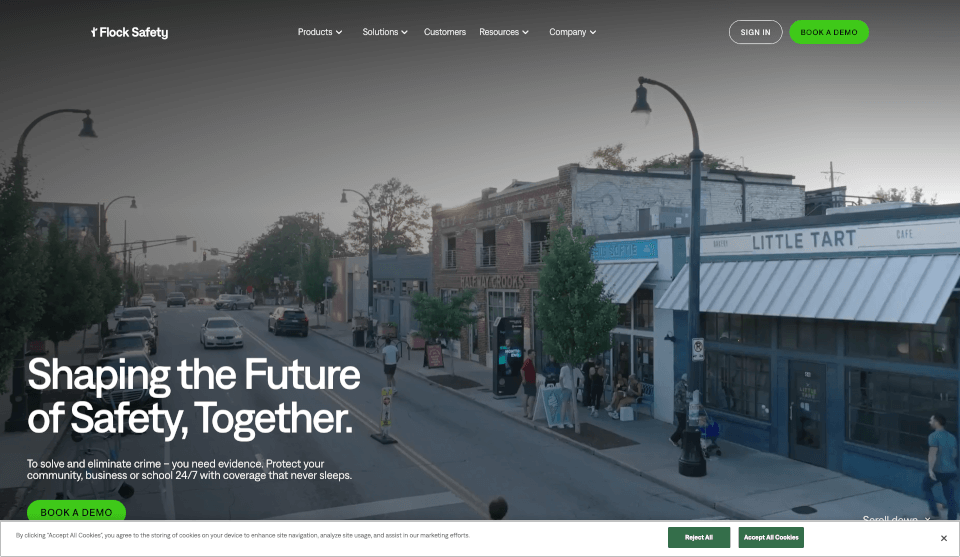
Task: Click the chevron arrow beside Resources
Action: tap(525, 32)
